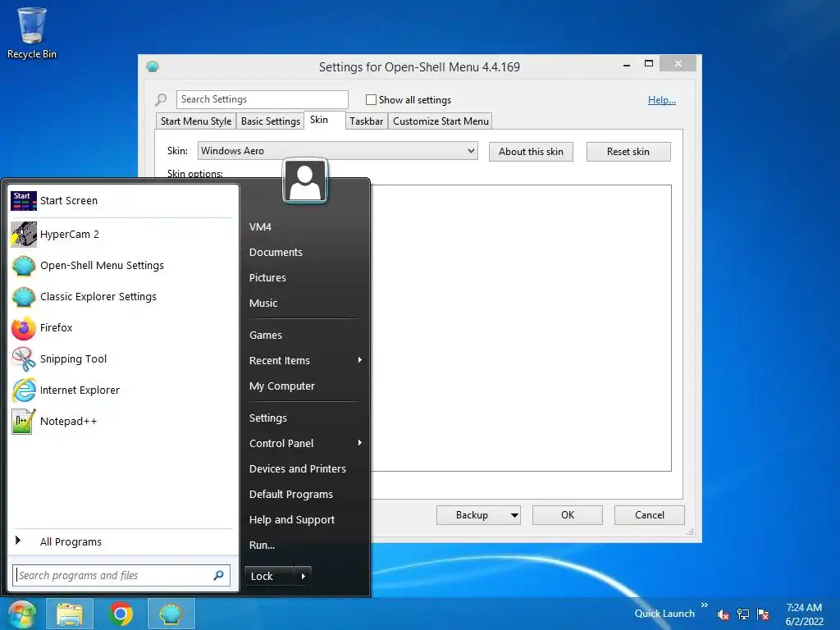
Task: Show hidden Quick Launch items chevron
Action: [704, 605]
